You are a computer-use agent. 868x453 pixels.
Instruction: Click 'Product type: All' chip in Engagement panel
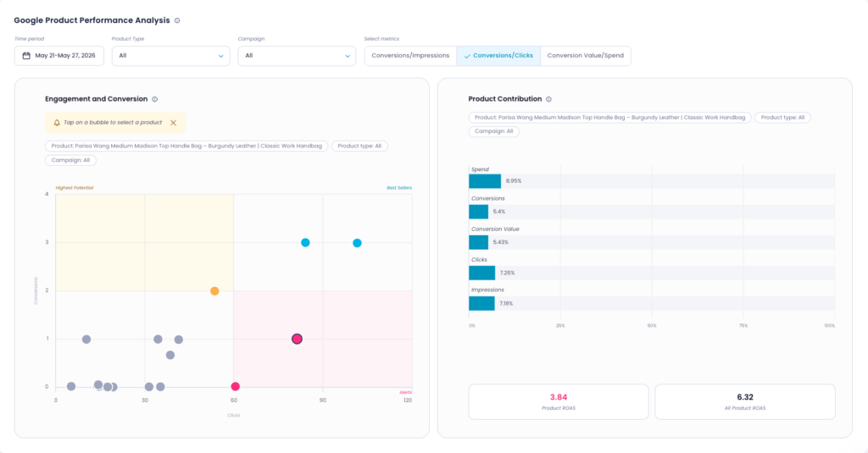(359, 146)
